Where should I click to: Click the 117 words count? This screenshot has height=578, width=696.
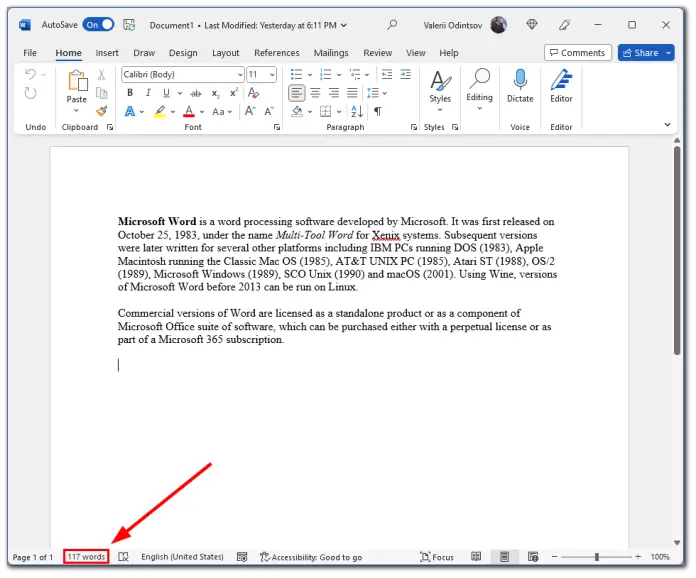(86, 557)
